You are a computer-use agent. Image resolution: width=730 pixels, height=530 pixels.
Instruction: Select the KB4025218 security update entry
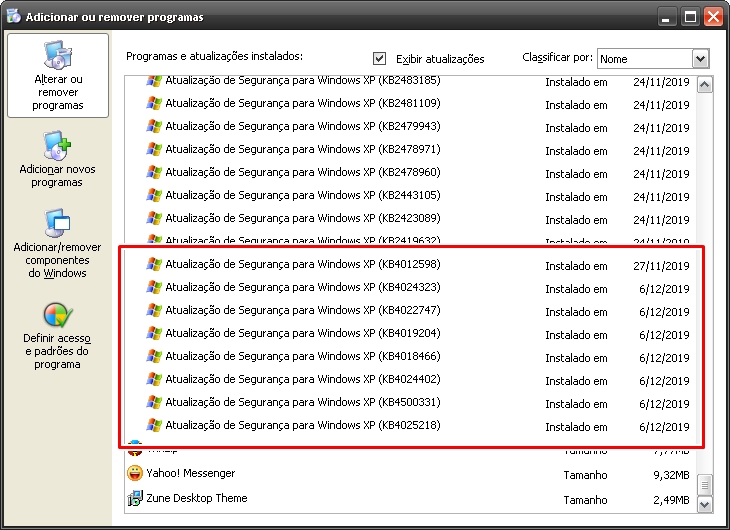(x=411, y=426)
